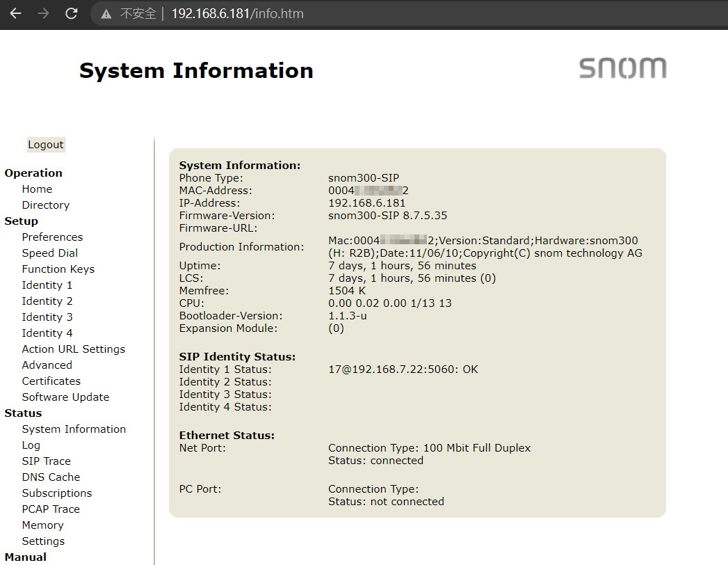Click the browser forward arrow

click(43, 13)
